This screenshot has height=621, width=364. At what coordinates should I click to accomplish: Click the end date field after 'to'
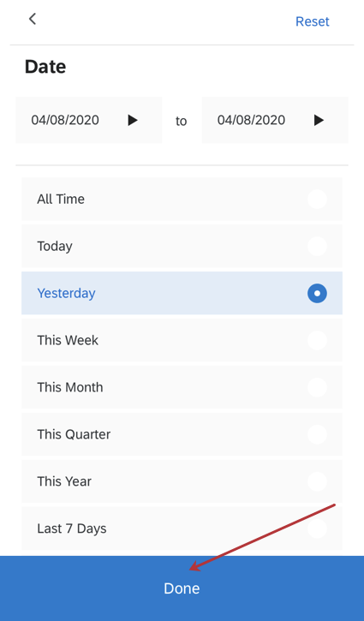[x=275, y=120]
